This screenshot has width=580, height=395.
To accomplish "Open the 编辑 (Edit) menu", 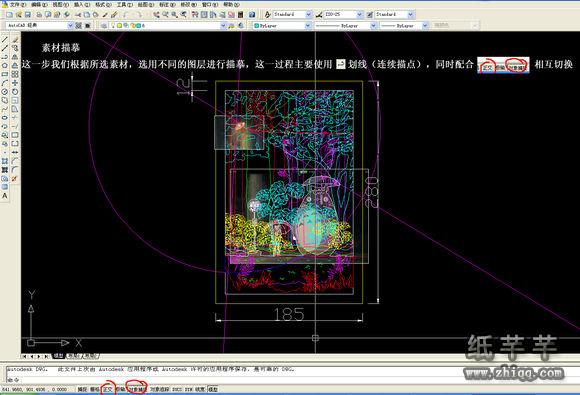I will pyautogui.click(x=39, y=4).
